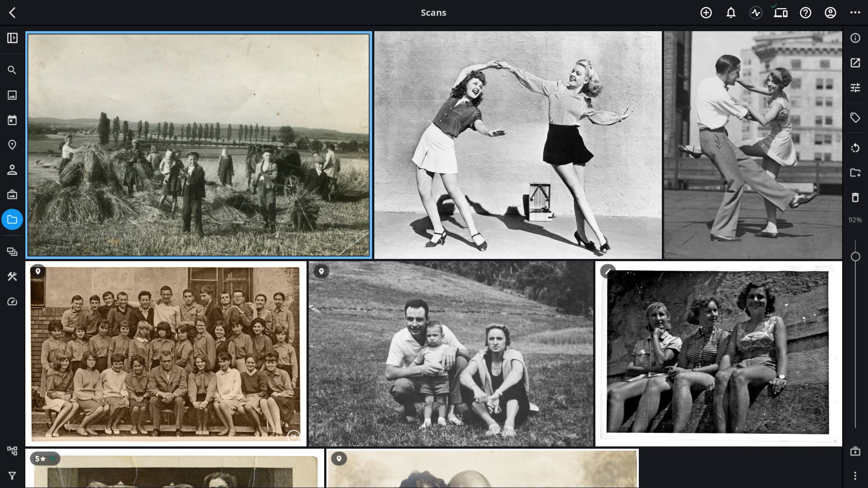Open the filter funnel icon
This screenshot has height=488, width=868.
12,476
